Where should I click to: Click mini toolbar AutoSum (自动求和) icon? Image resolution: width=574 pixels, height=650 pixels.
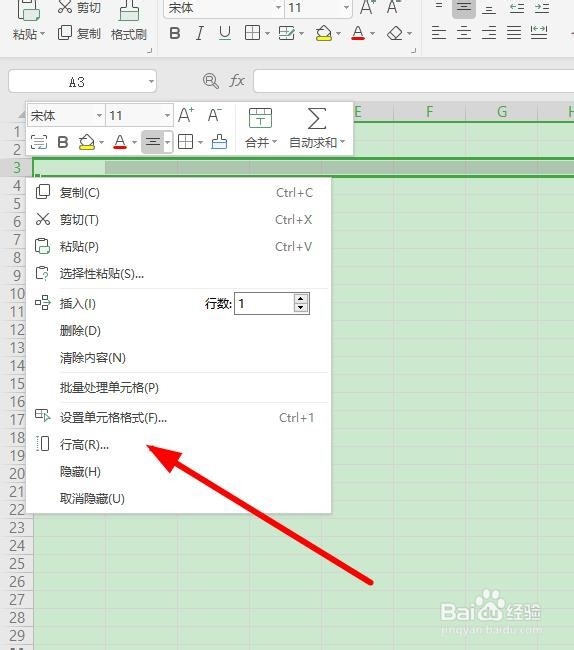point(317,119)
